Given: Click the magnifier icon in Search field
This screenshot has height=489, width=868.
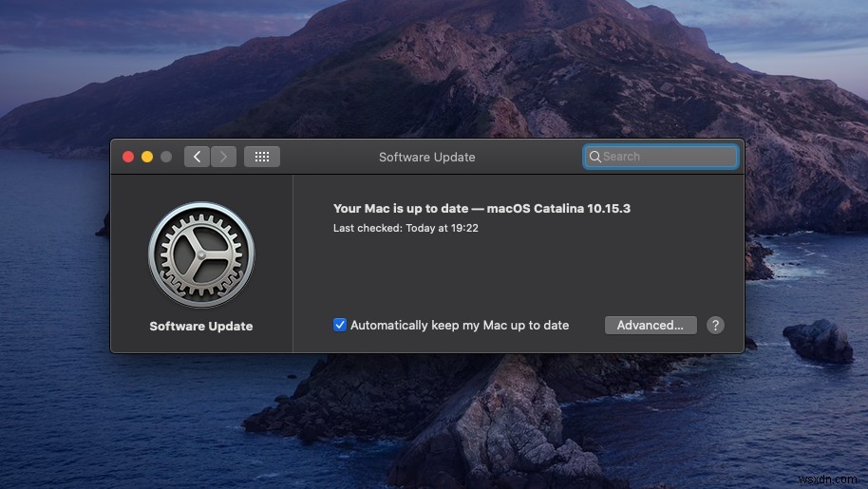Looking at the screenshot, I should 595,157.
